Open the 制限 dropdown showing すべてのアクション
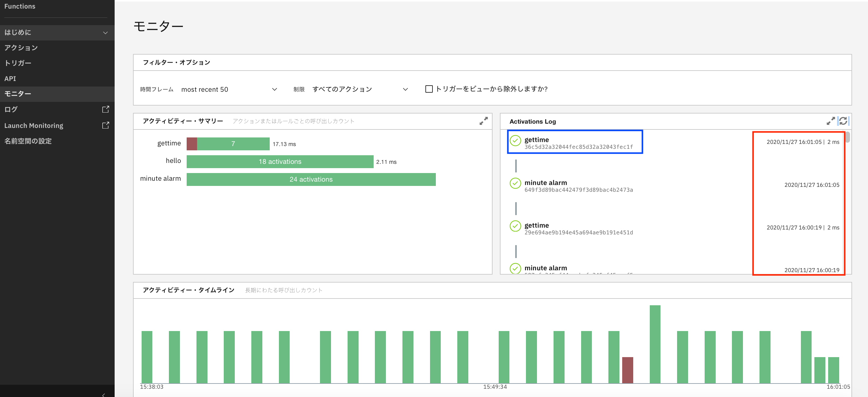The height and width of the screenshot is (397, 868). coord(360,89)
